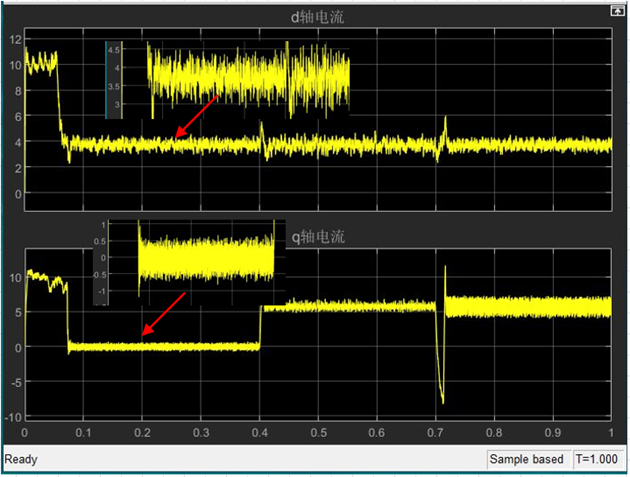
Task: Click the scope toolbar restore arrow icon
Action: coord(617,11)
